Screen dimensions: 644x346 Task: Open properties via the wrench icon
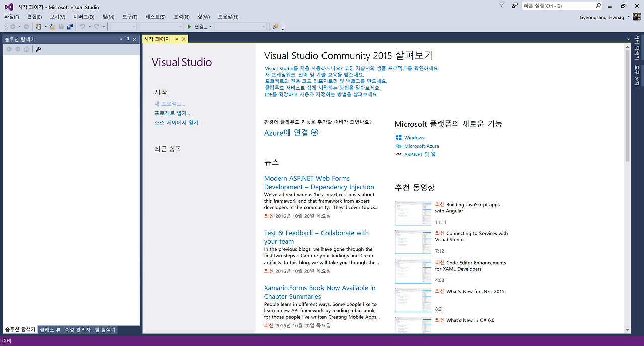(38, 49)
